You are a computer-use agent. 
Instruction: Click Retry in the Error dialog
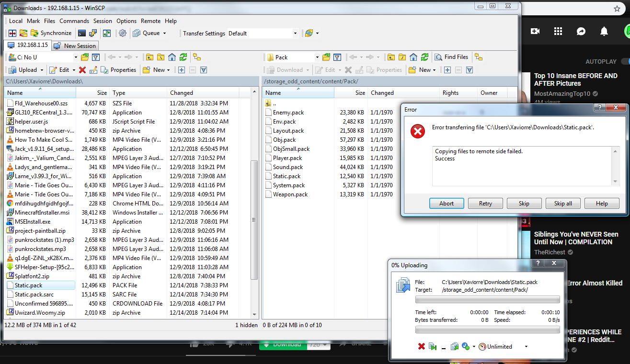click(485, 203)
